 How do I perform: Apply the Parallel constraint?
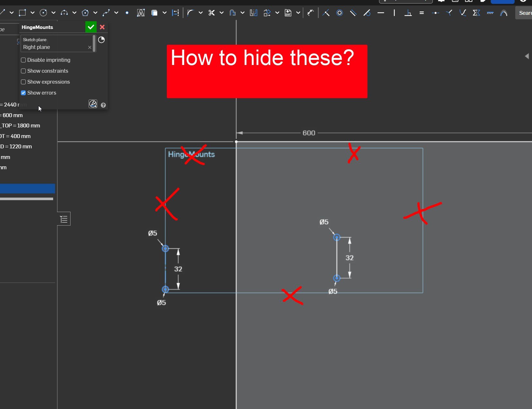coord(353,13)
